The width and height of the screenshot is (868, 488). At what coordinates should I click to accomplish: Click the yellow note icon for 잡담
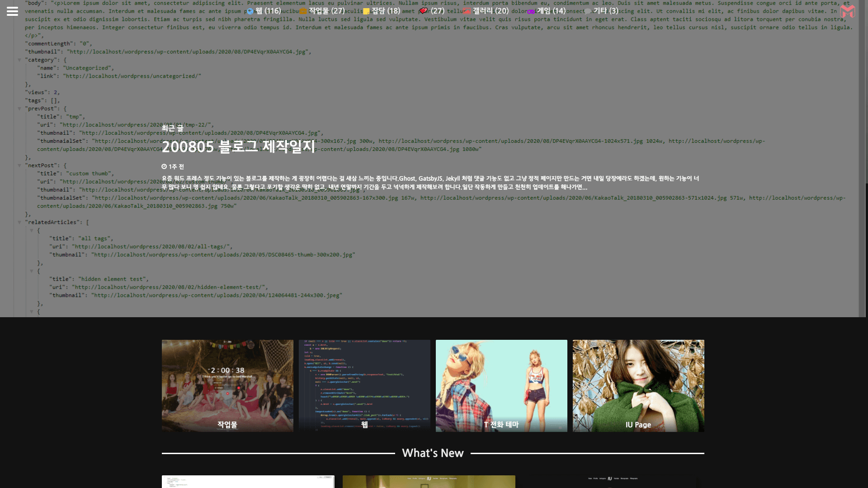(x=366, y=11)
